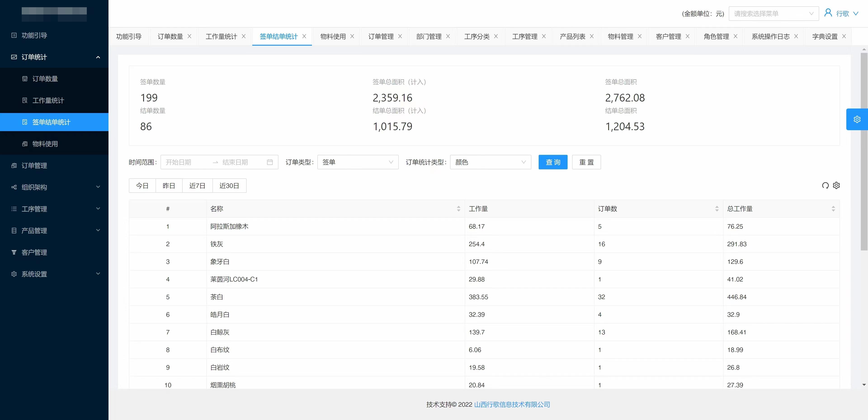Sort table by 名称 column
The width and height of the screenshot is (868, 420).
(x=459, y=209)
